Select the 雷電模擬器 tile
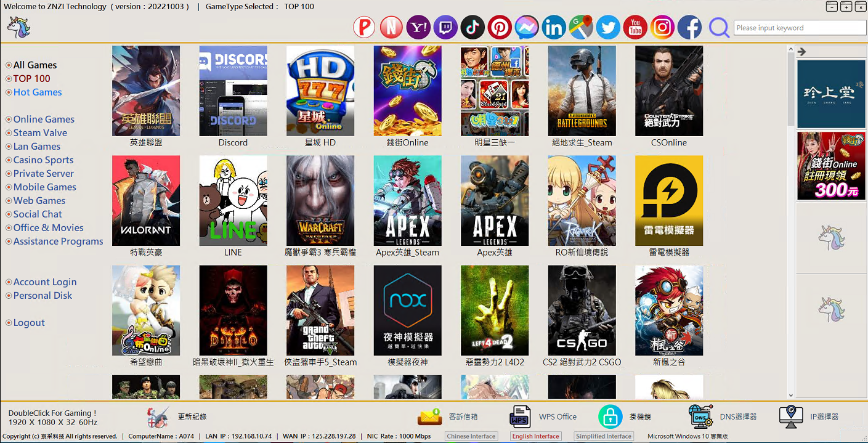Viewport: 868px width, 443px height. pos(669,201)
